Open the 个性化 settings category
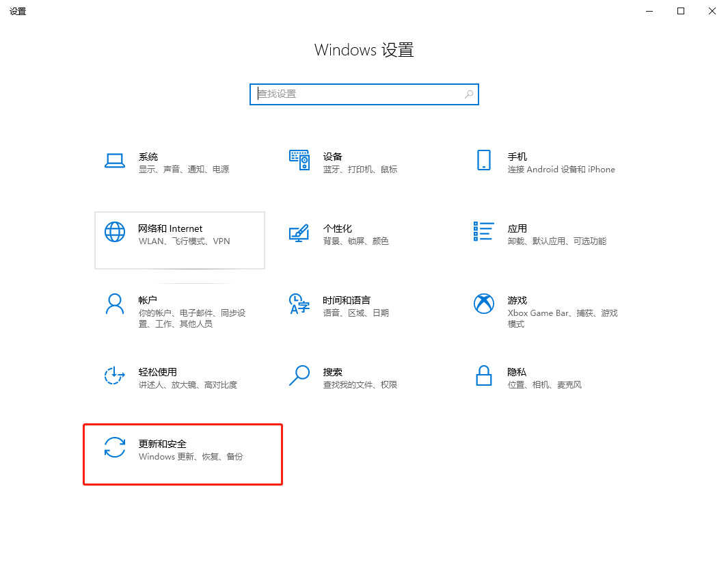728x569 pixels. tap(364, 240)
